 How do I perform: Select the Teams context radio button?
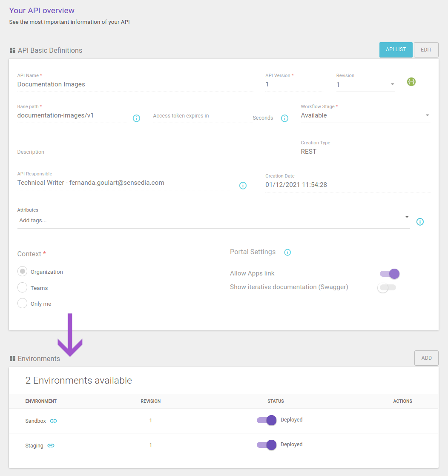coord(22,287)
